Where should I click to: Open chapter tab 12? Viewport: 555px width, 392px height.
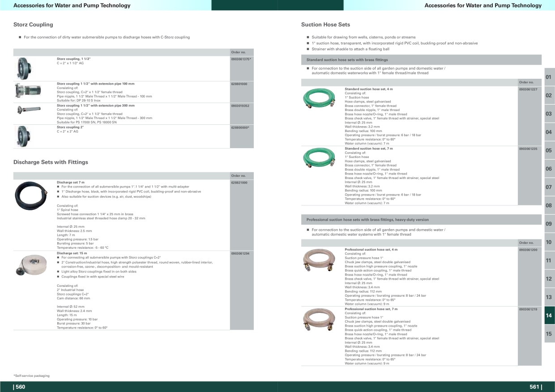click(x=549, y=279)
